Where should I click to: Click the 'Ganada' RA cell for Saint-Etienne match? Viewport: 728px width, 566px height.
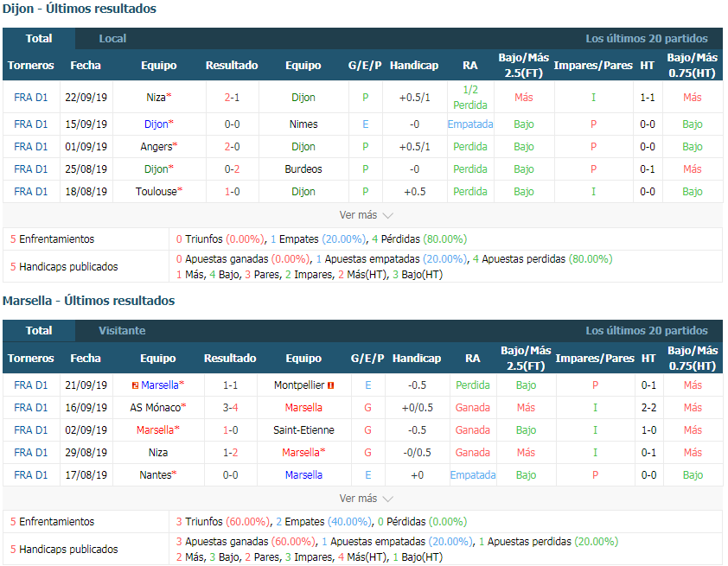[473, 430]
